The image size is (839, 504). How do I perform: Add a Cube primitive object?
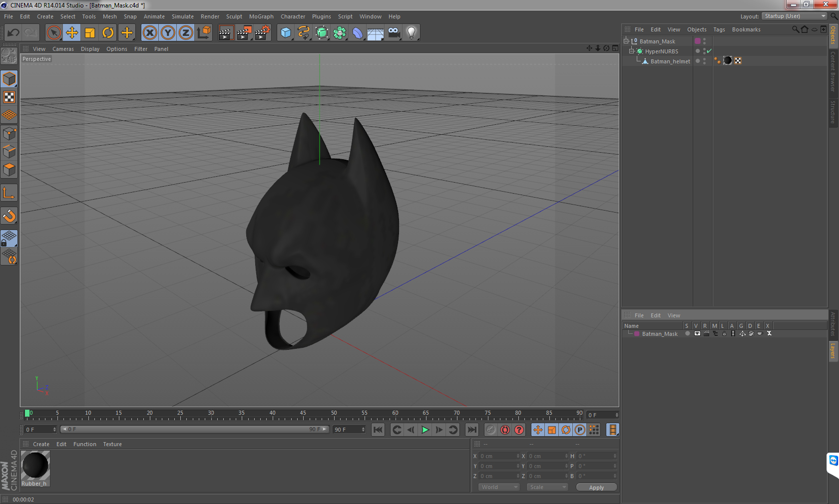pos(286,33)
